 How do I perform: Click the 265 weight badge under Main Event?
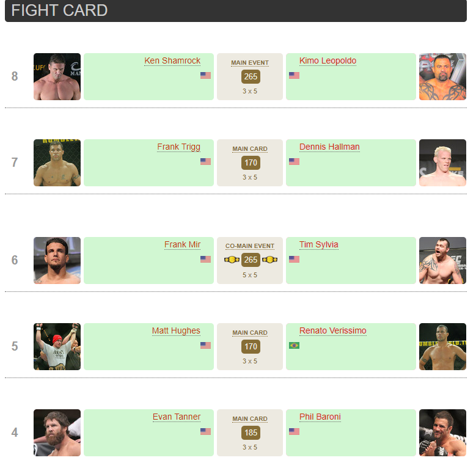coord(251,77)
